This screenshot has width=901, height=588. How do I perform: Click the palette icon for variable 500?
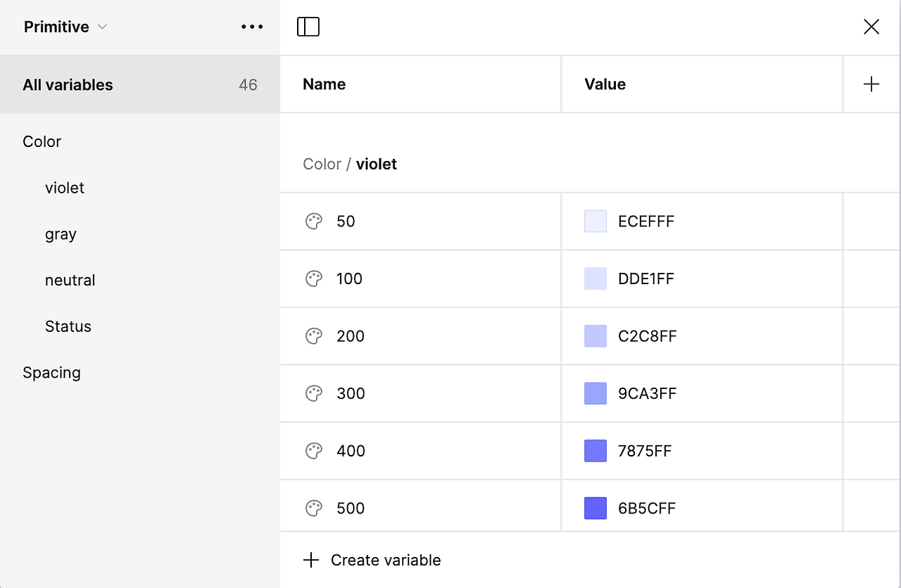(313, 509)
